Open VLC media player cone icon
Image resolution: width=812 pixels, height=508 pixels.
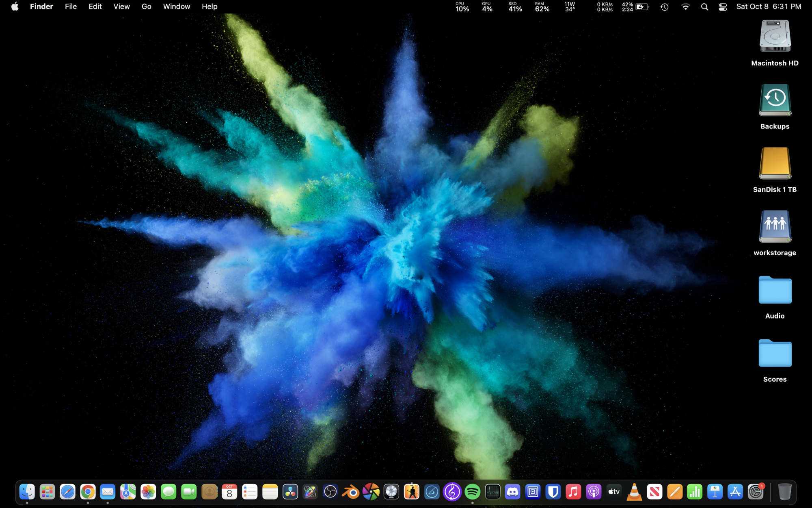coord(634,492)
